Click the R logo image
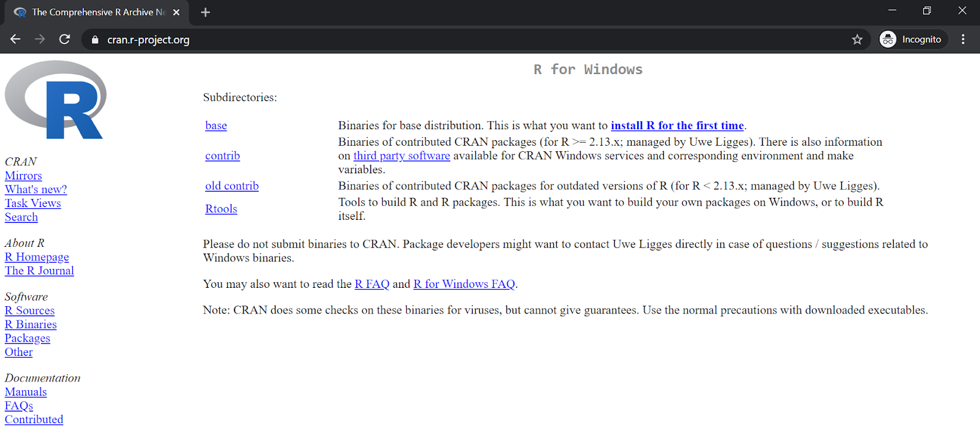The height and width of the screenshot is (433, 980). [x=56, y=99]
